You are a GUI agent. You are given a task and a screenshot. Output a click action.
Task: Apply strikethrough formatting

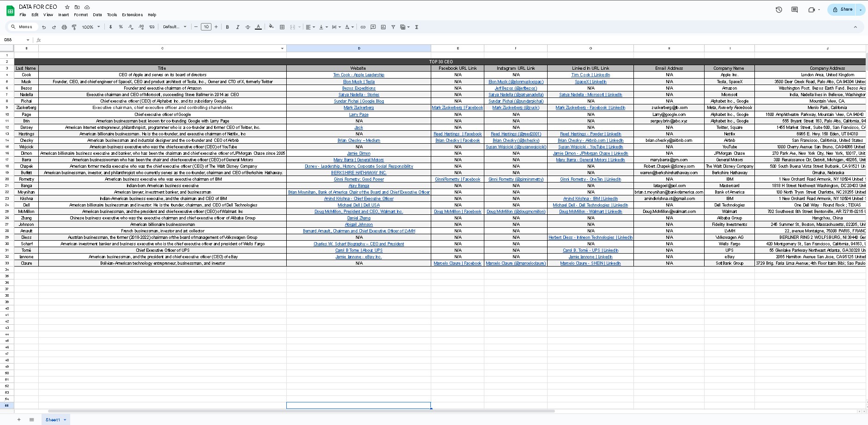tap(248, 27)
